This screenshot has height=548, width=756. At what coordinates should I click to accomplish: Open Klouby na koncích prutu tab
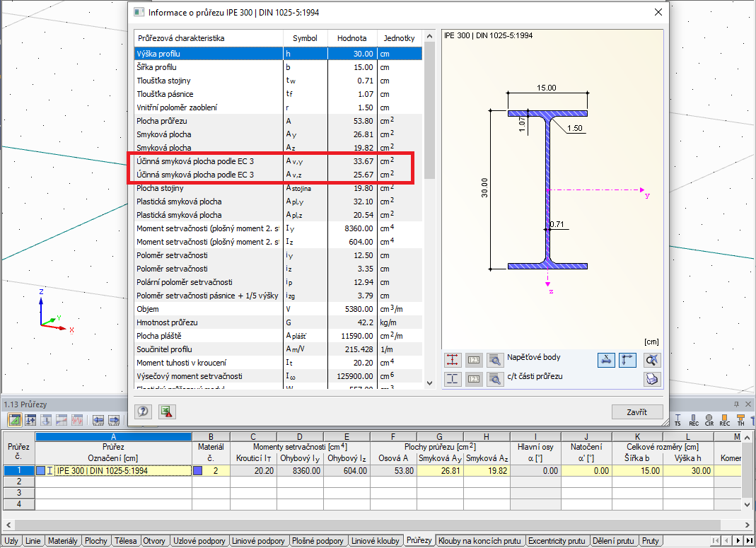pos(479,541)
